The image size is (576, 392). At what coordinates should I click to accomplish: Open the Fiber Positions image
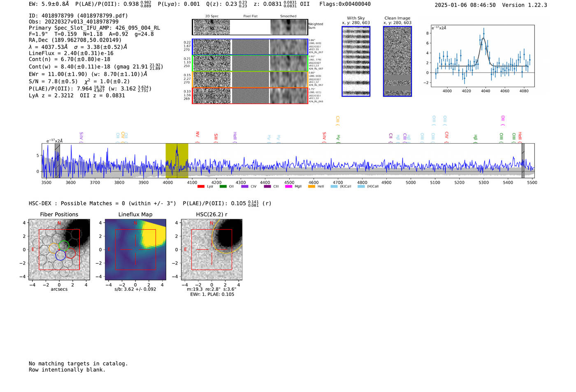pyautogui.click(x=59, y=250)
